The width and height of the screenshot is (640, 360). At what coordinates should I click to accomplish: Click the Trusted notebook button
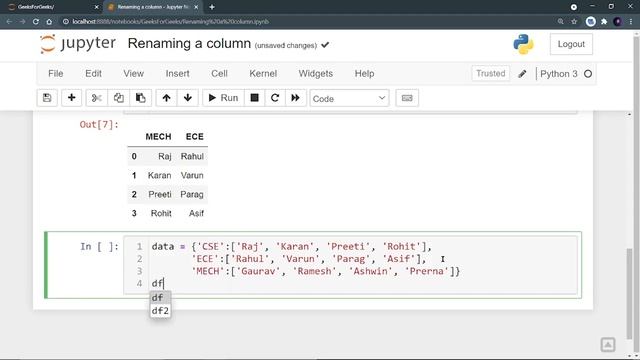coord(491,73)
